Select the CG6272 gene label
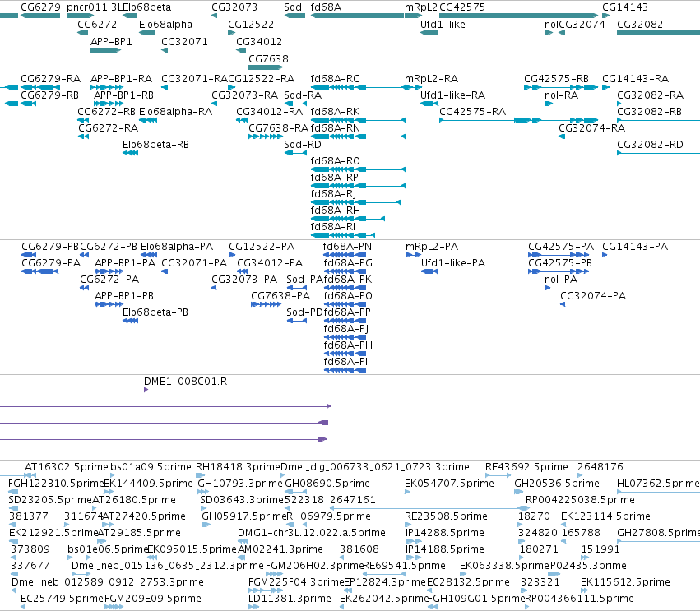 97,25
